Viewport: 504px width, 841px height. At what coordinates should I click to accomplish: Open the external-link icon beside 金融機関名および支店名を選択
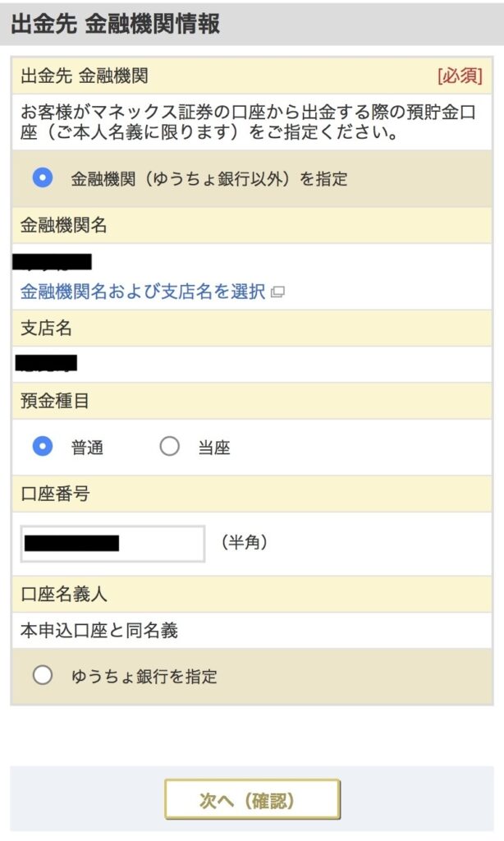tap(277, 292)
